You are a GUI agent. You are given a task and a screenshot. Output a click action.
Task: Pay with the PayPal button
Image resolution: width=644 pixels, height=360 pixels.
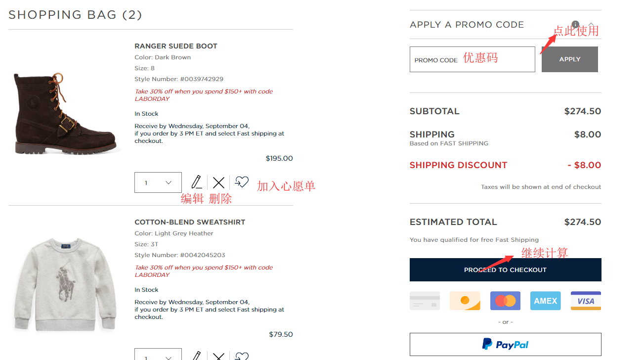(x=505, y=344)
